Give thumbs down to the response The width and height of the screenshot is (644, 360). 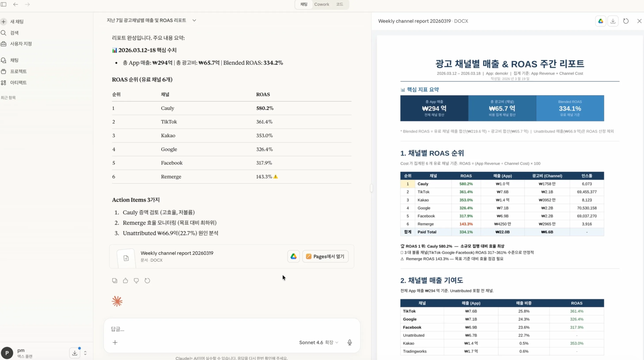[136, 281]
